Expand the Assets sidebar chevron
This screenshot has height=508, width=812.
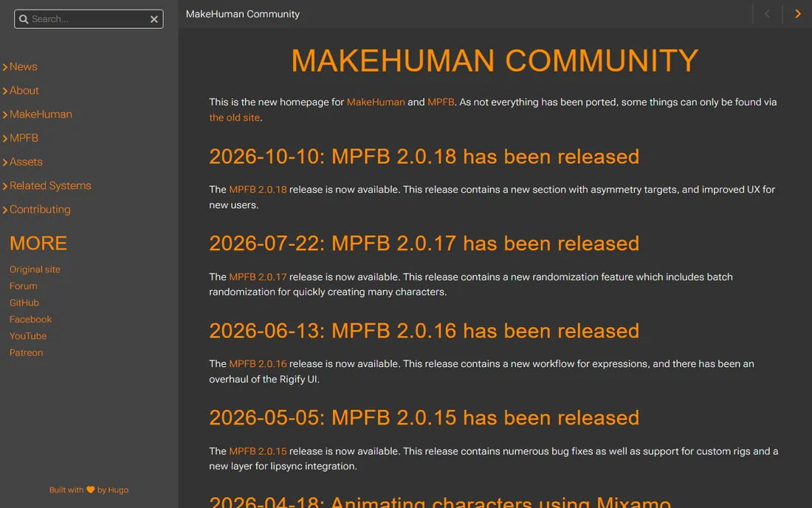pyautogui.click(x=4, y=162)
